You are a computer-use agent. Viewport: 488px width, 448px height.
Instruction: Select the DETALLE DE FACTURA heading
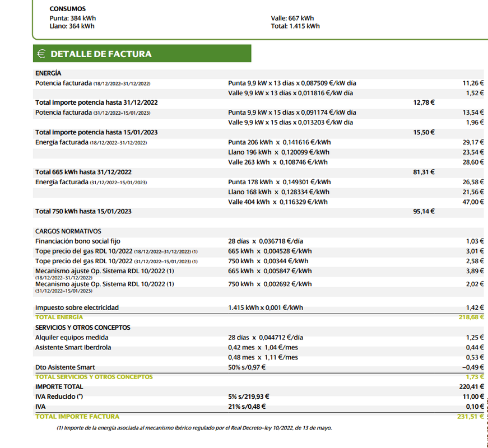[101, 54]
